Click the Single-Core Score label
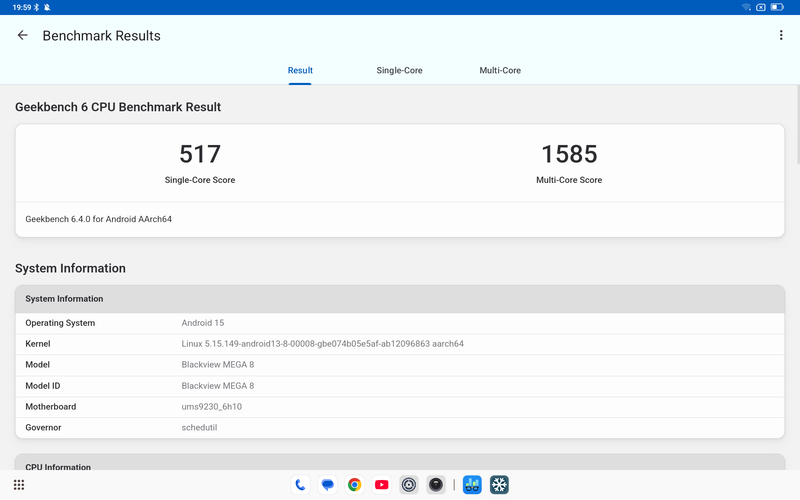800x500 pixels. [200, 180]
